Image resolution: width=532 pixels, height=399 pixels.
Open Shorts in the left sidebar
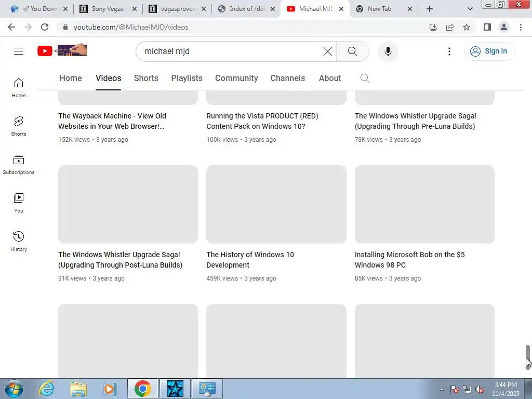click(x=19, y=126)
